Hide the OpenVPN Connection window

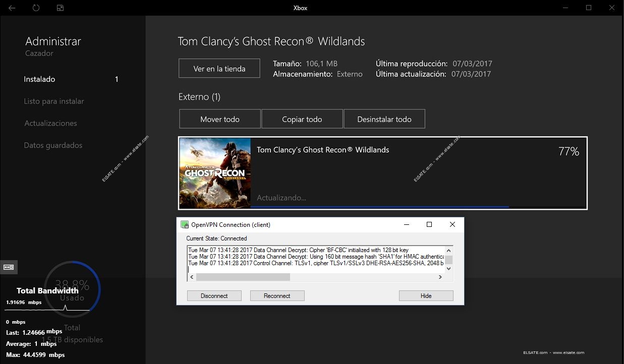click(x=426, y=296)
